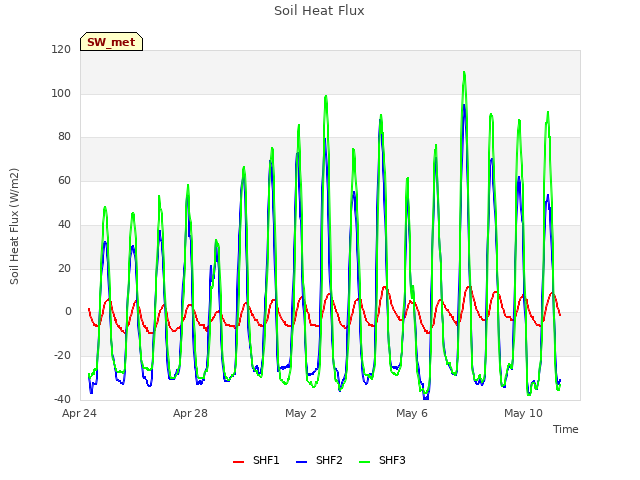Click the -40 y-axis tick label

62,399
